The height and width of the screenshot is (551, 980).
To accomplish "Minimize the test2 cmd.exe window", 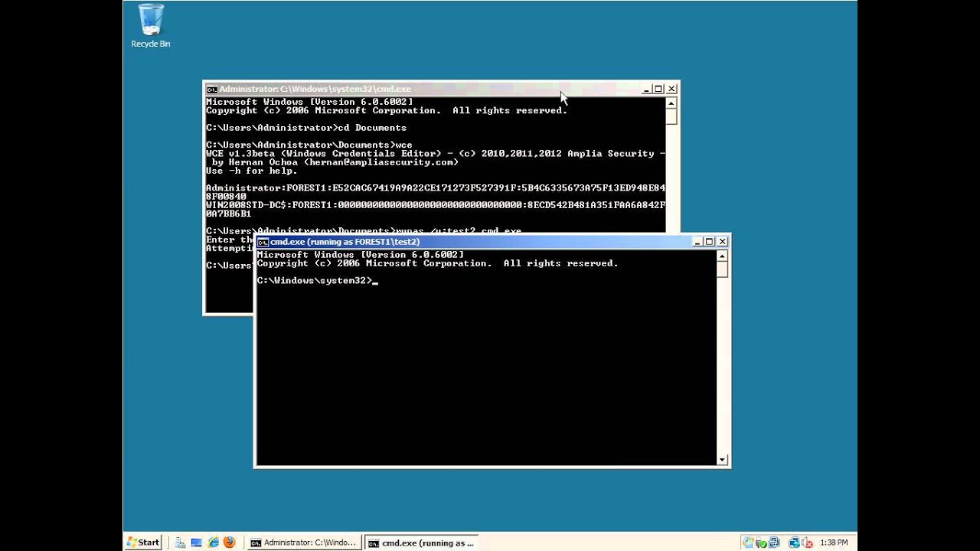I will (697, 242).
